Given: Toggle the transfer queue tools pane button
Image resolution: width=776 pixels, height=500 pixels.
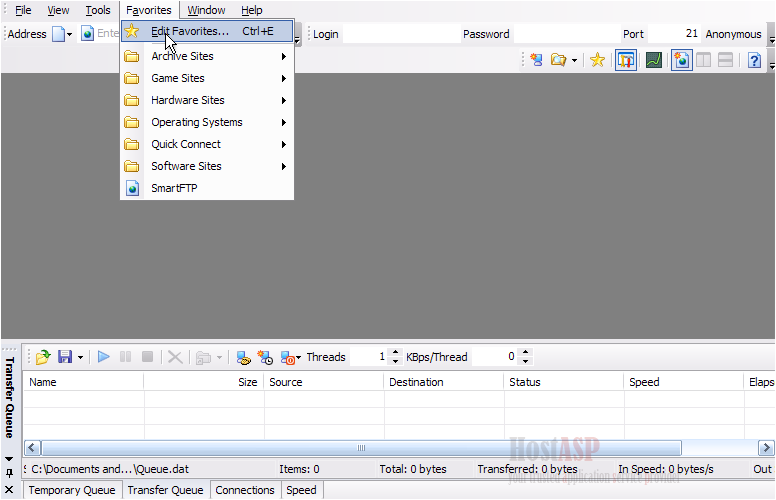Looking at the screenshot, I should tap(626, 60).
